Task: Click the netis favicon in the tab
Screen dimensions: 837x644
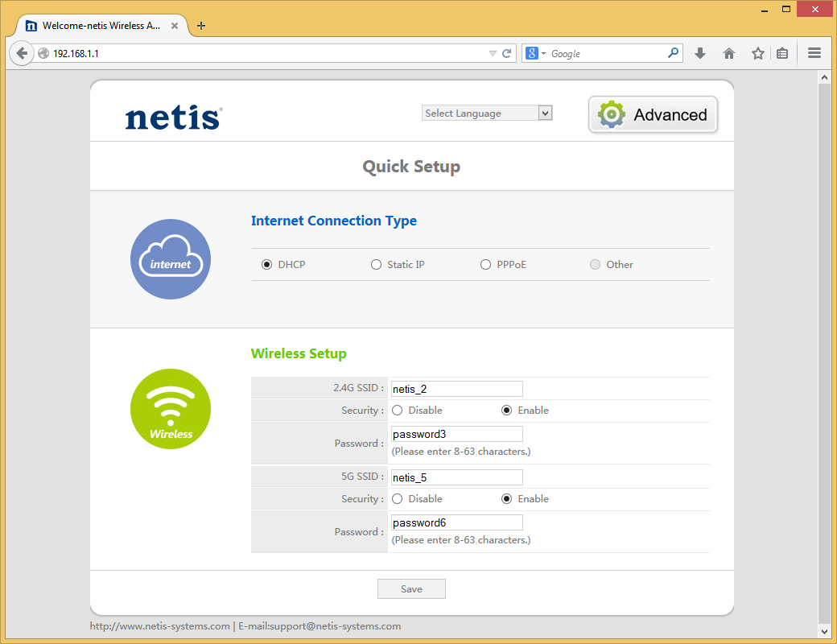Action: tap(31, 26)
